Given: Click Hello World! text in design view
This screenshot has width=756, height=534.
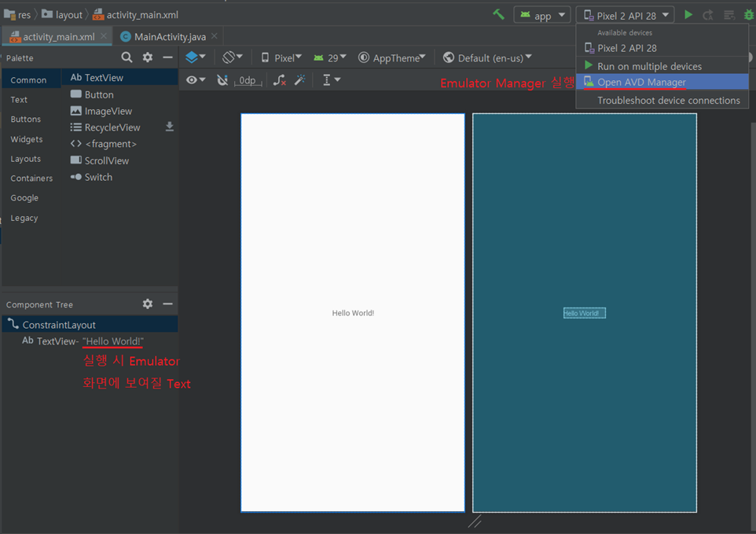Looking at the screenshot, I should pos(353,313).
